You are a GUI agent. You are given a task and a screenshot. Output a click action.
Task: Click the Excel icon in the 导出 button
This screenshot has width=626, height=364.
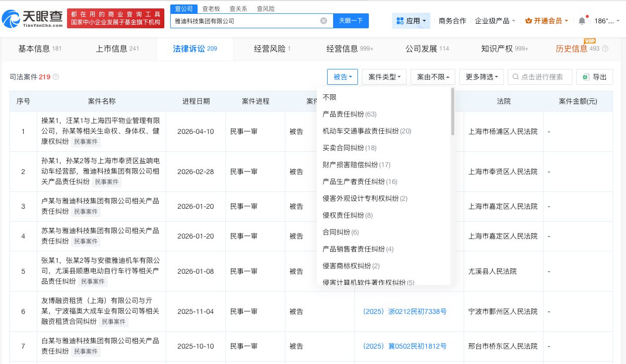tap(586, 77)
